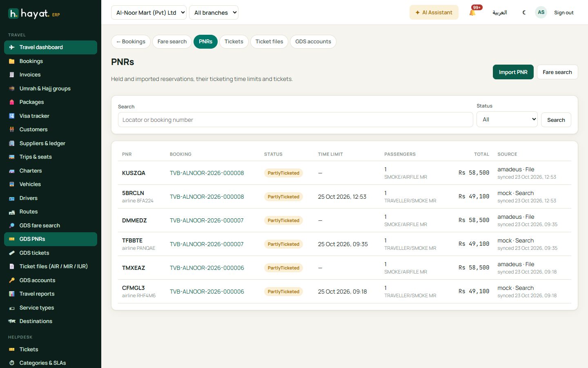
Task: Switch to the Ticket files tab
Action: pyautogui.click(x=269, y=42)
